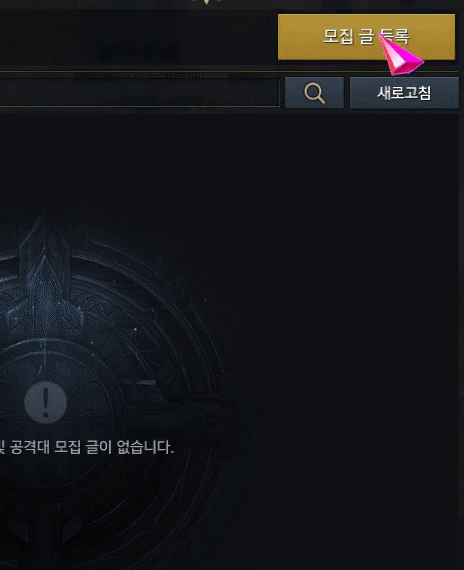This screenshot has height=570, width=464.
Task: Focus the recruitment search input box
Action: click(140, 93)
